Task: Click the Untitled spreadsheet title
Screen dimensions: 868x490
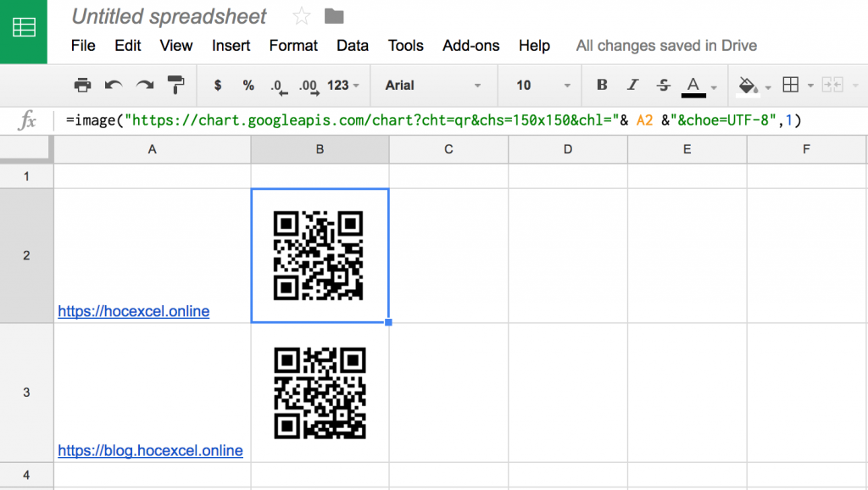Action: tap(170, 17)
